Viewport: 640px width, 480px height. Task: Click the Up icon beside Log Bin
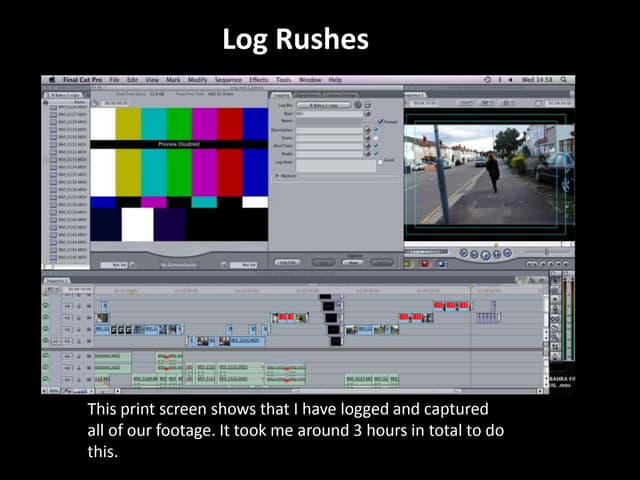(358, 105)
